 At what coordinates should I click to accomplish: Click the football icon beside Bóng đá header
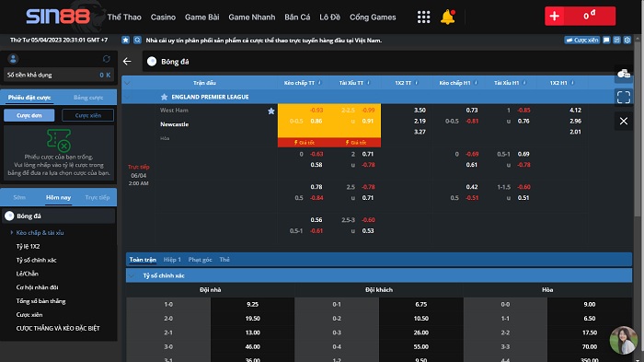tap(152, 62)
